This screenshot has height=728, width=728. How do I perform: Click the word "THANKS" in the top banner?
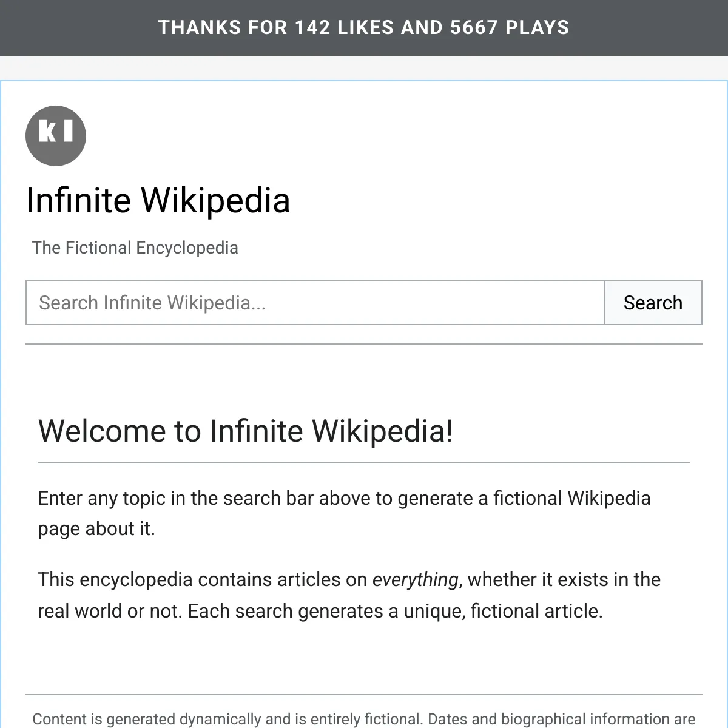191,27
